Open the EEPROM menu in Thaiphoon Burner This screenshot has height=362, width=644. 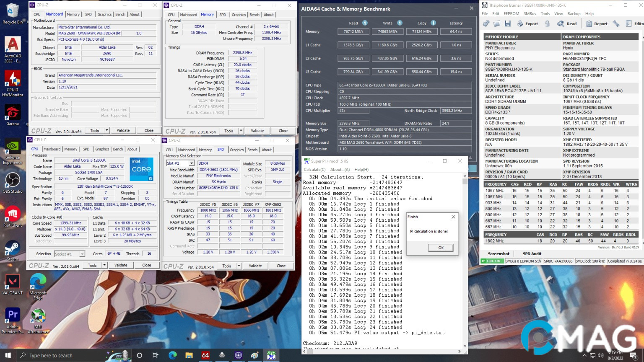[x=511, y=14]
